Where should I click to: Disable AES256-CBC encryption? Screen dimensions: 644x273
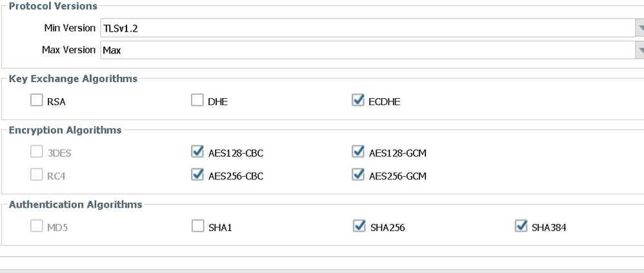click(197, 175)
